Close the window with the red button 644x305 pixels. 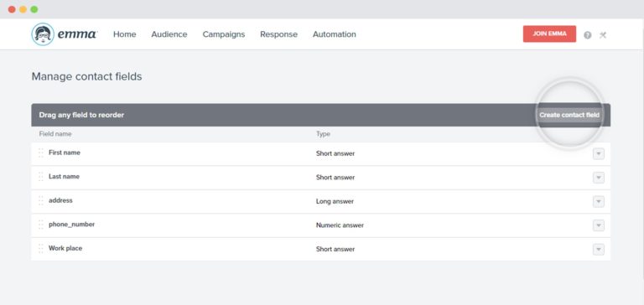[12, 9]
